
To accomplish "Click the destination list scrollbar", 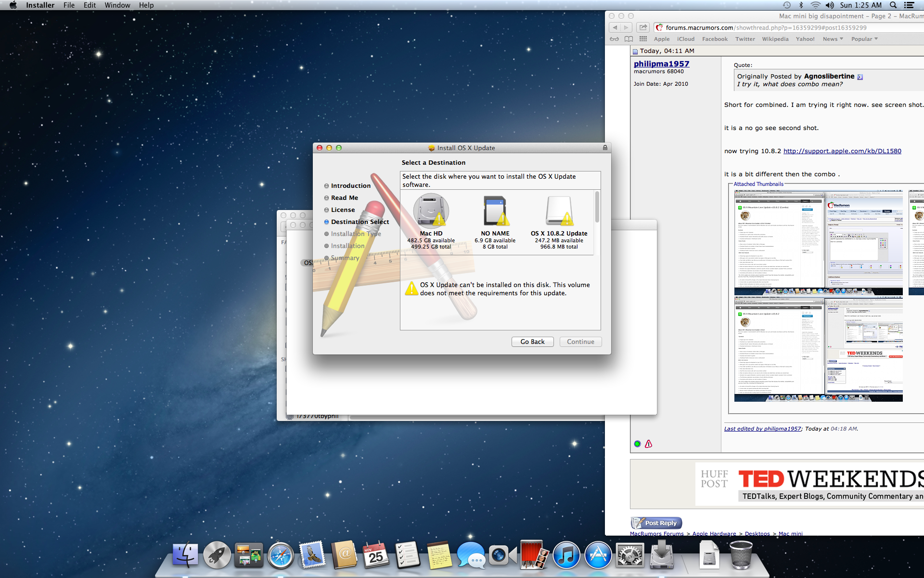I will coord(597,207).
